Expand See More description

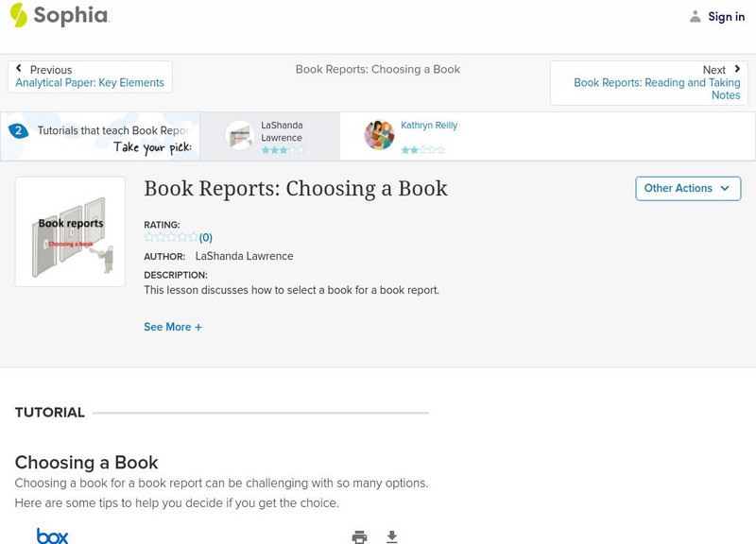click(x=172, y=327)
